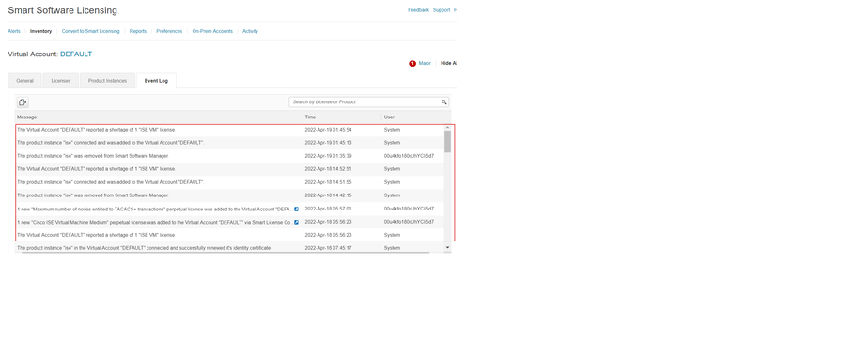The width and height of the screenshot is (868, 358).
Task: Click the Major alerts link
Action: tap(425, 64)
